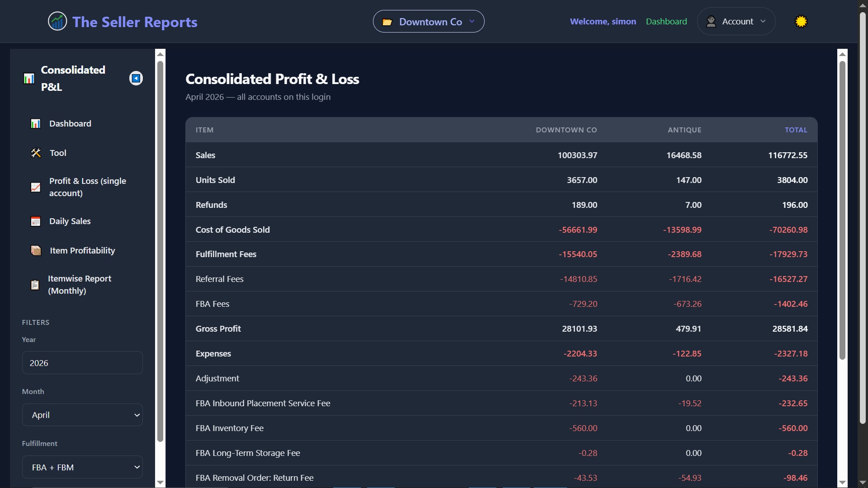868x488 pixels.
Task: Click FBA Fees Antique value -673.26
Action: tap(688, 304)
